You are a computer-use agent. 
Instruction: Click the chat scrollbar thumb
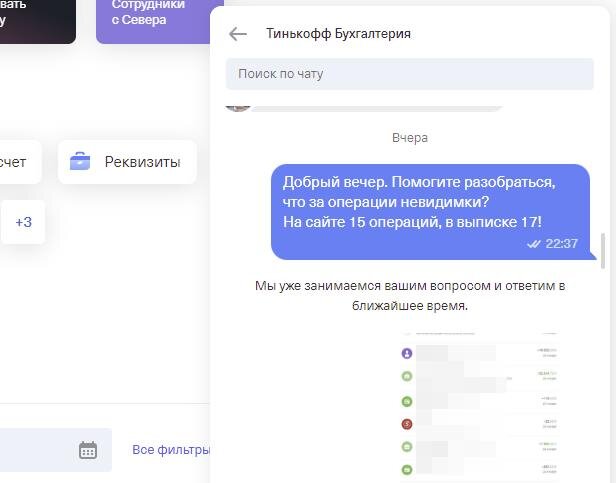click(x=603, y=251)
